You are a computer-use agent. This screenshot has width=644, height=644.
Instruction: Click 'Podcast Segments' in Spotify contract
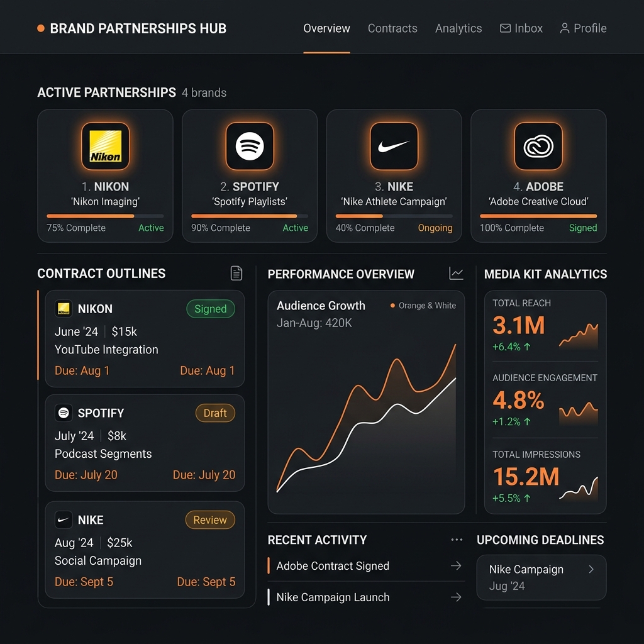103,453
